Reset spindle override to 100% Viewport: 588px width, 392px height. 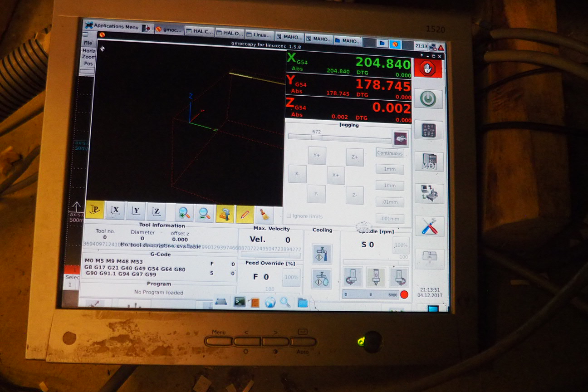tap(401, 245)
